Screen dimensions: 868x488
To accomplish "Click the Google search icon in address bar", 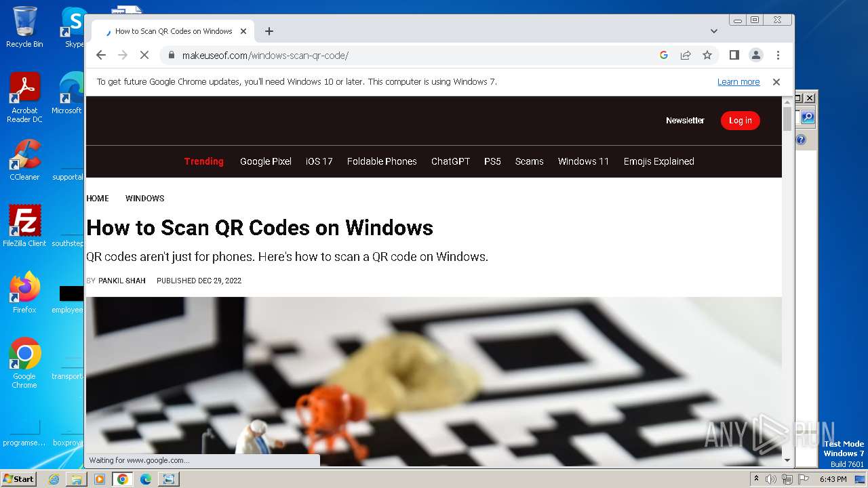I will [664, 55].
